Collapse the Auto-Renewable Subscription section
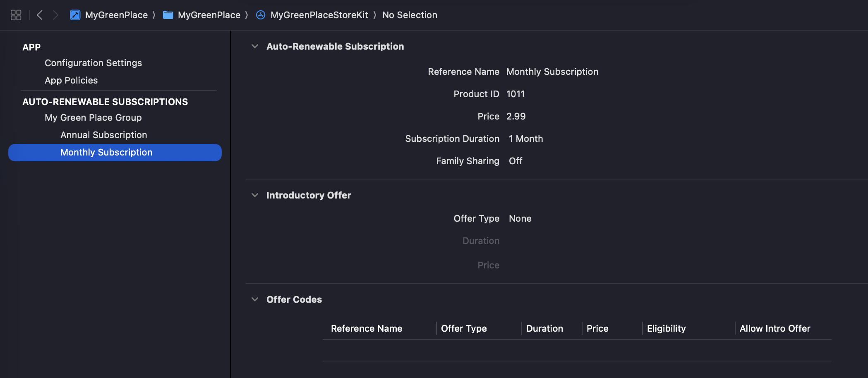Viewport: 868px width, 378px height. tap(254, 46)
